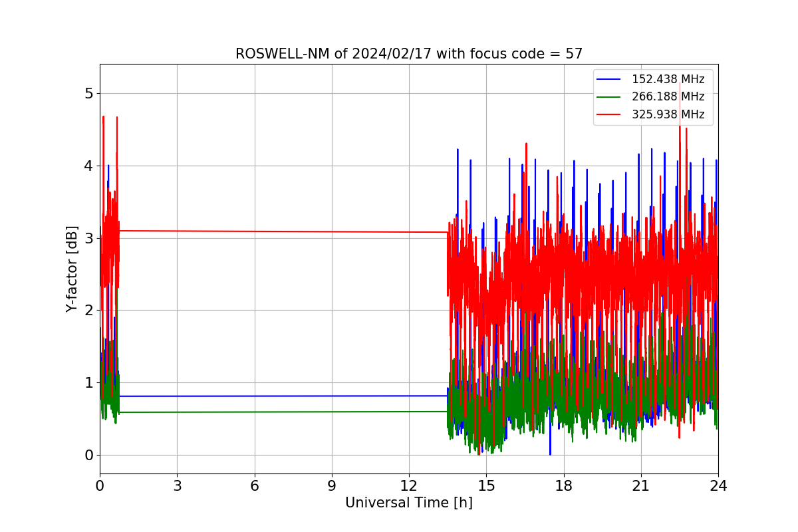The height and width of the screenshot is (532, 798).
Task: Click y-axis tick label "4"
Action: (x=88, y=166)
